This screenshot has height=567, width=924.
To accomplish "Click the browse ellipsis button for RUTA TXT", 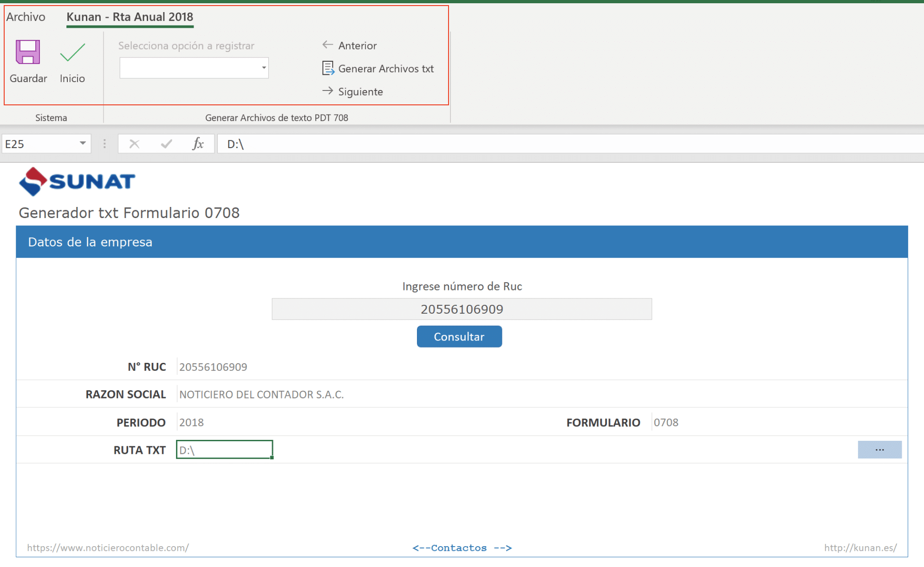I will coord(879,450).
